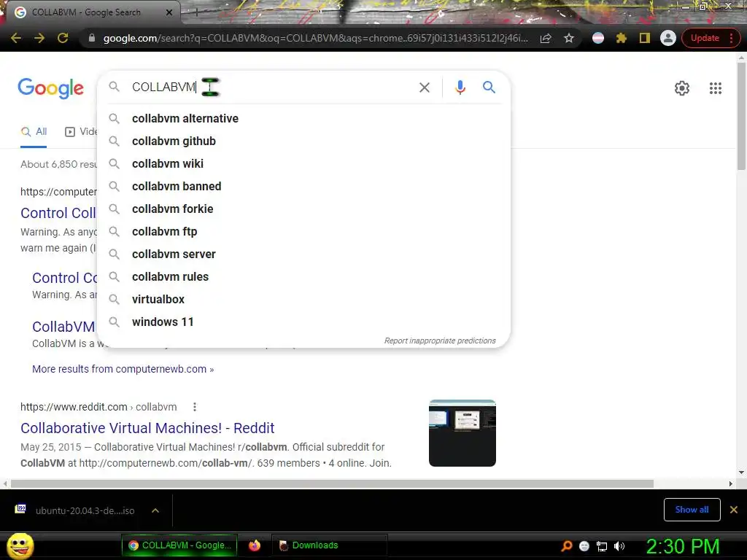Viewport: 747px width, 560px height.
Task: Toggle the browser side panel
Action: point(645,38)
